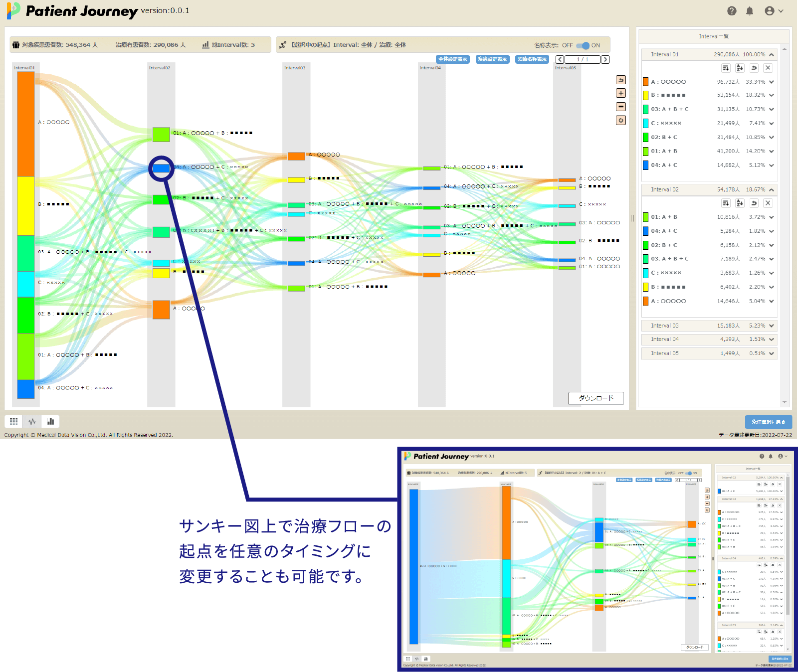The width and height of the screenshot is (798, 672).
Task: Collapse the Interval 02 section
Action: coord(772,189)
